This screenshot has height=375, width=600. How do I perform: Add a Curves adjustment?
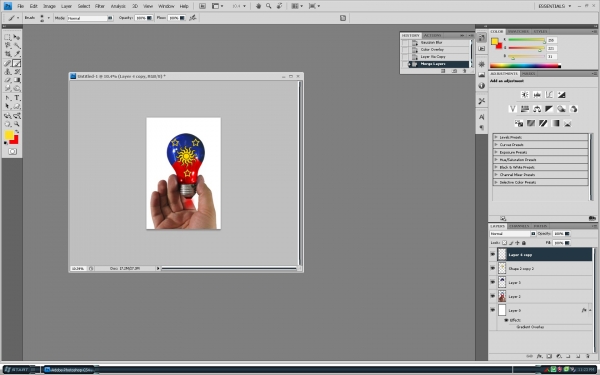(x=549, y=95)
